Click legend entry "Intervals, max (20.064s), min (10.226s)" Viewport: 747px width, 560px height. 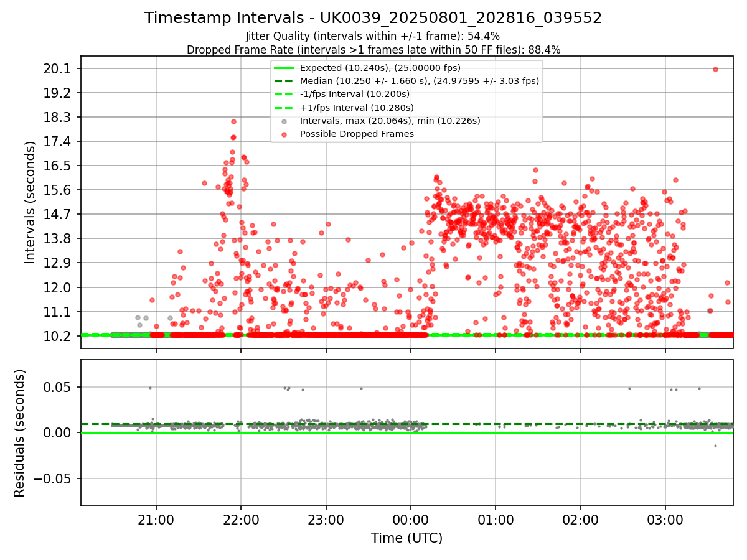[390, 121]
